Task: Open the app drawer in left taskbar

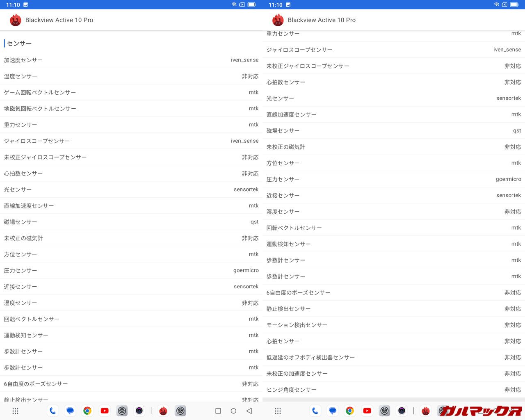Action: point(16,411)
